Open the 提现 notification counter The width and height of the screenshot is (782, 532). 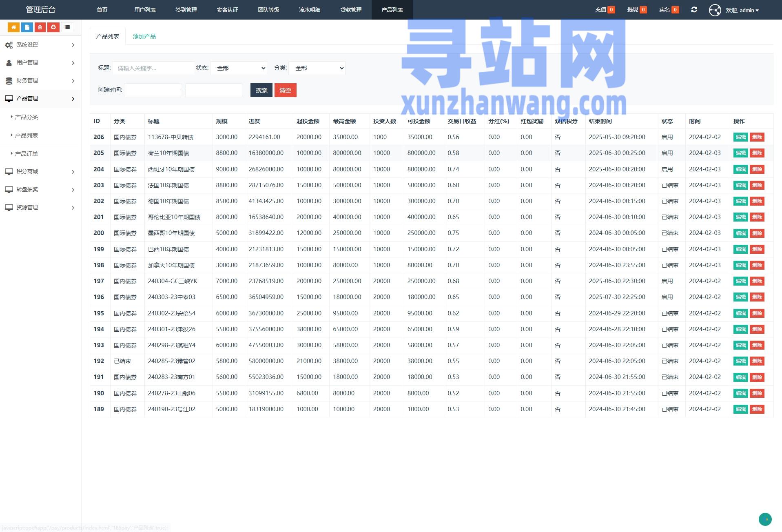(x=637, y=10)
